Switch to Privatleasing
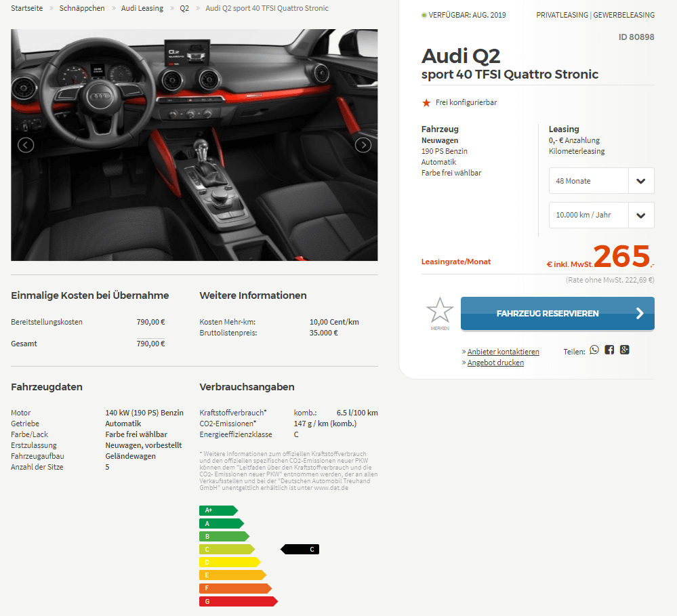This screenshot has height=616, width=677. (x=562, y=15)
